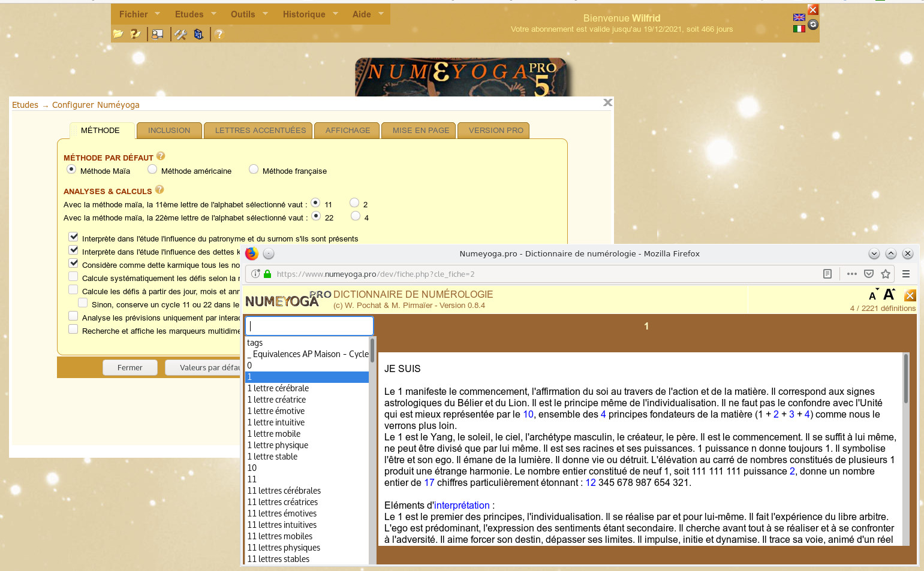Decrease dictionary text size with small A
The width and height of the screenshot is (924, 571).
point(873,295)
